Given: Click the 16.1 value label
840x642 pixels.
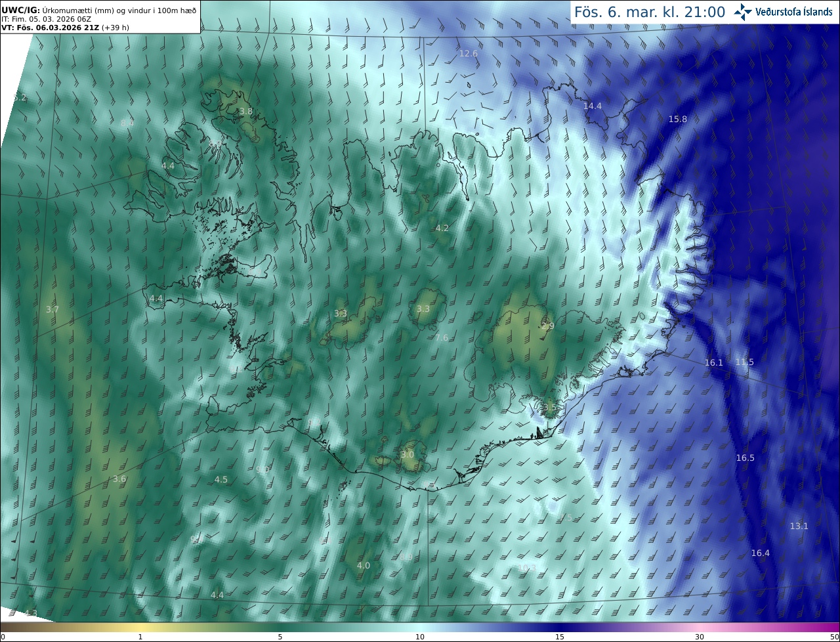Looking at the screenshot, I should tap(714, 362).
